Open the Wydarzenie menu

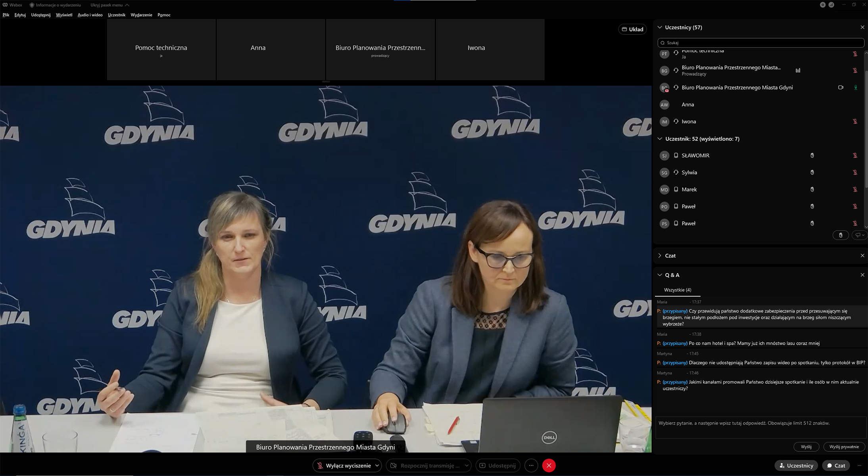141,15
